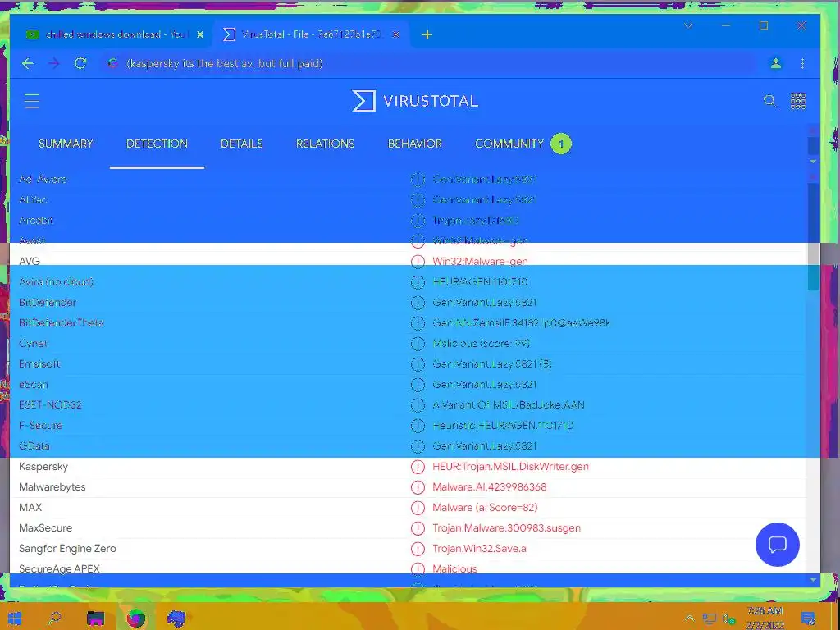840x630 pixels.
Task: Go back with the browser back arrow
Action: [28, 64]
